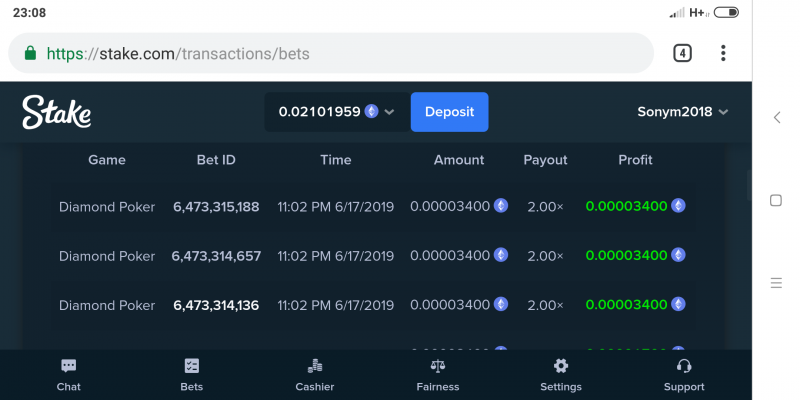The image size is (800, 400).
Task: Click the stake.com URL address field
Action: tap(331, 53)
